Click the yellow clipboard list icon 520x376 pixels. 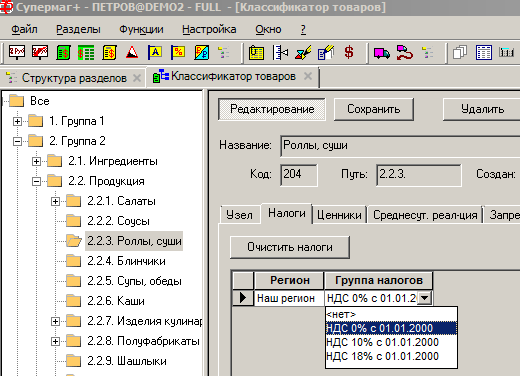256,53
